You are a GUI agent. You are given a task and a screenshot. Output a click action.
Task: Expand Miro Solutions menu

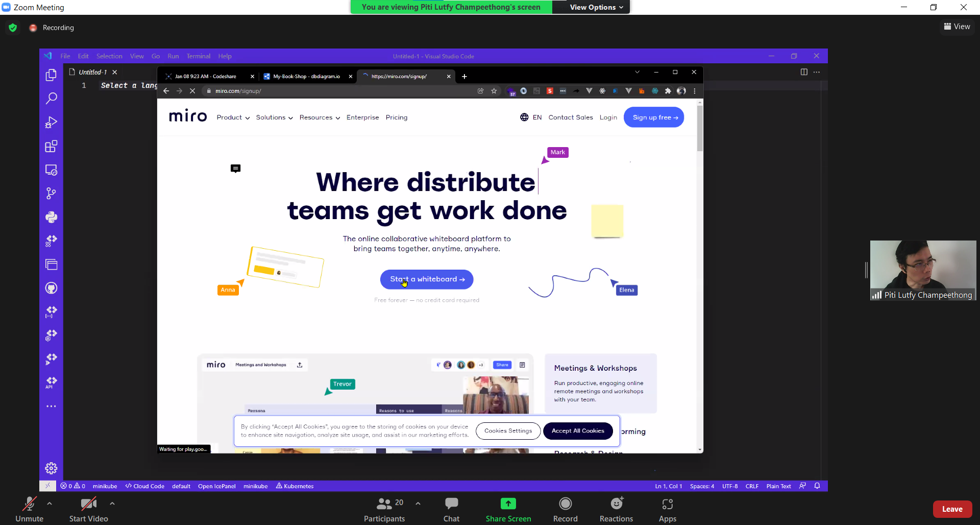click(x=274, y=117)
